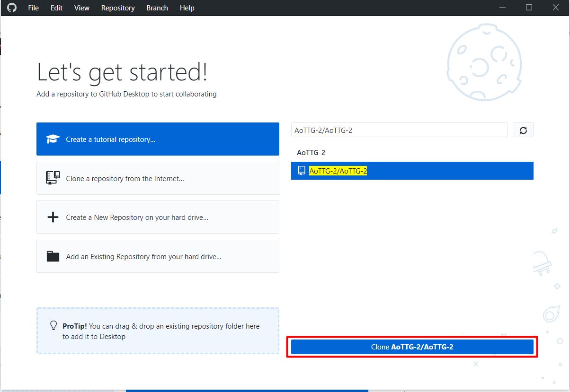Viewport: 570px width, 392px height.
Task: Click the AoTTG-2 organization header text
Action: (311, 153)
